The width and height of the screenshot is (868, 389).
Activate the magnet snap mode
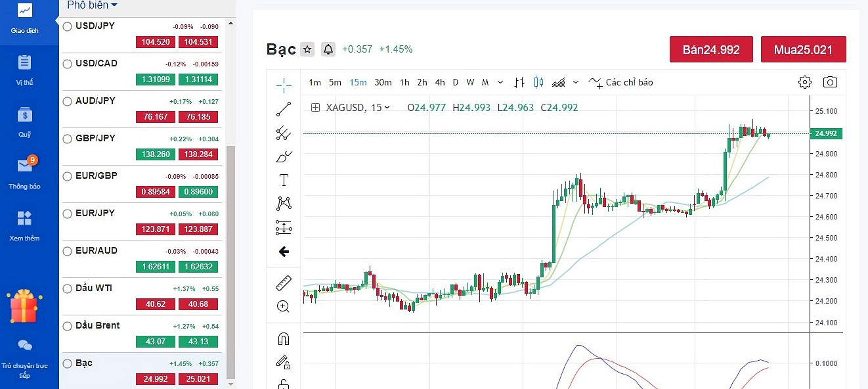(x=284, y=339)
